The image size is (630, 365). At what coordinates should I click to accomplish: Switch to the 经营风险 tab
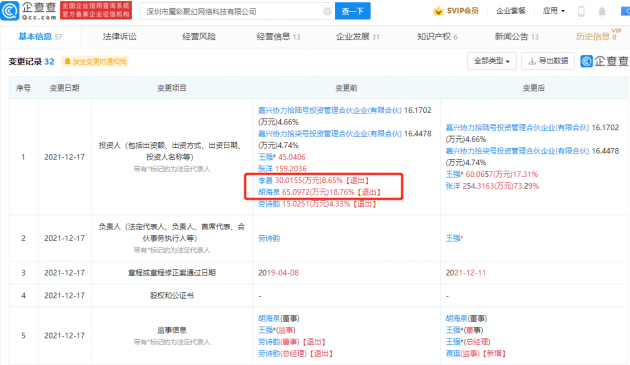[x=199, y=37]
